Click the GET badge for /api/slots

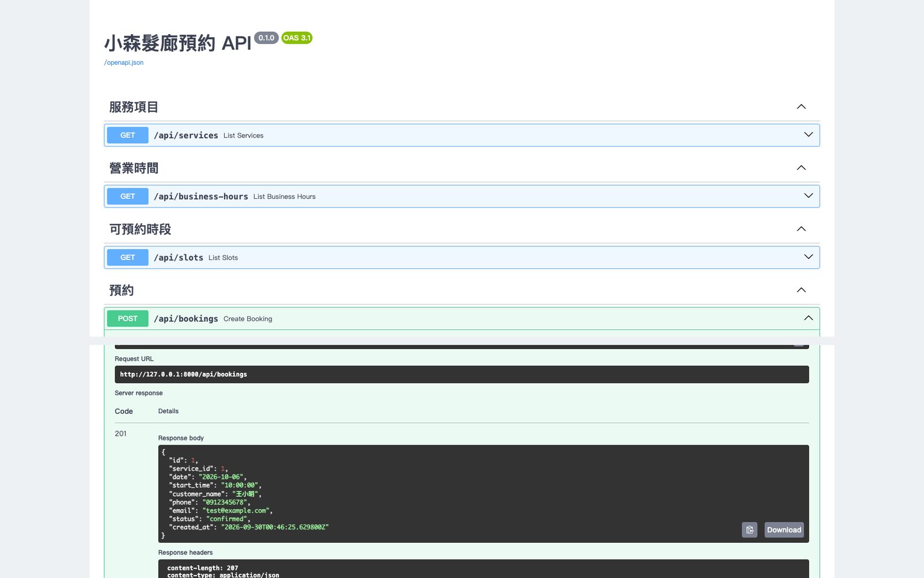pyautogui.click(x=128, y=258)
